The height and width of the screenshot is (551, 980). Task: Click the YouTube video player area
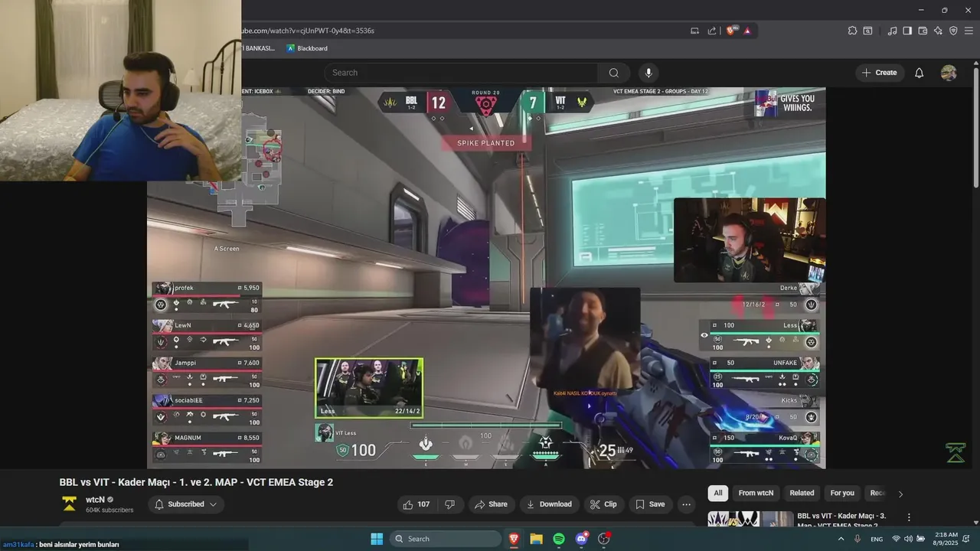486,277
